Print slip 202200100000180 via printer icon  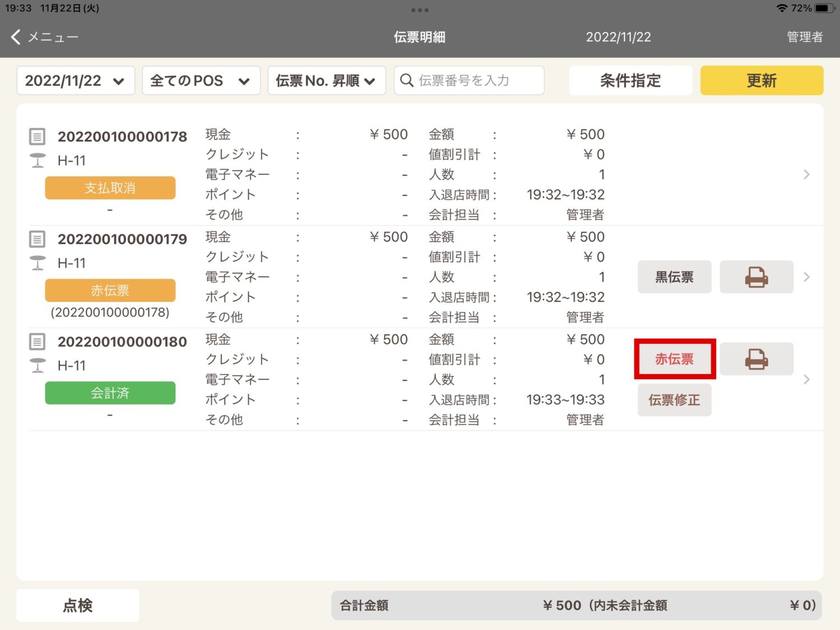[x=757, y=359]
